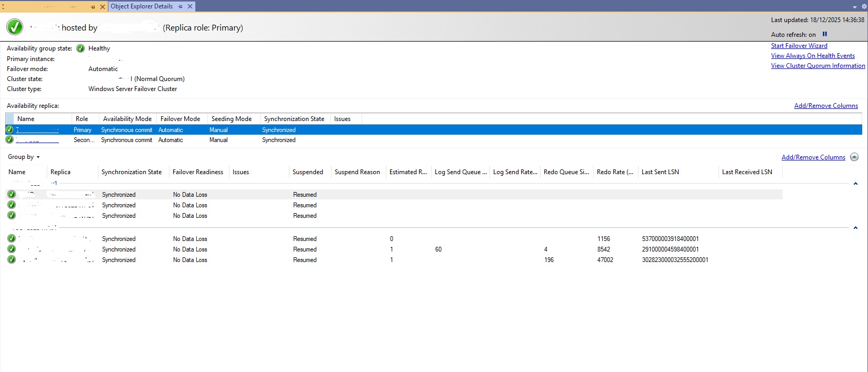
Task: Open the gear settings icon in tab bar
Action: click(864, 6)
